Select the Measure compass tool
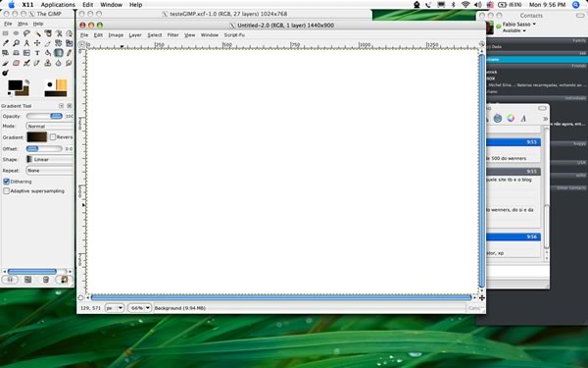The height and width of the screenshot is (368, 588). coord(26,43)
